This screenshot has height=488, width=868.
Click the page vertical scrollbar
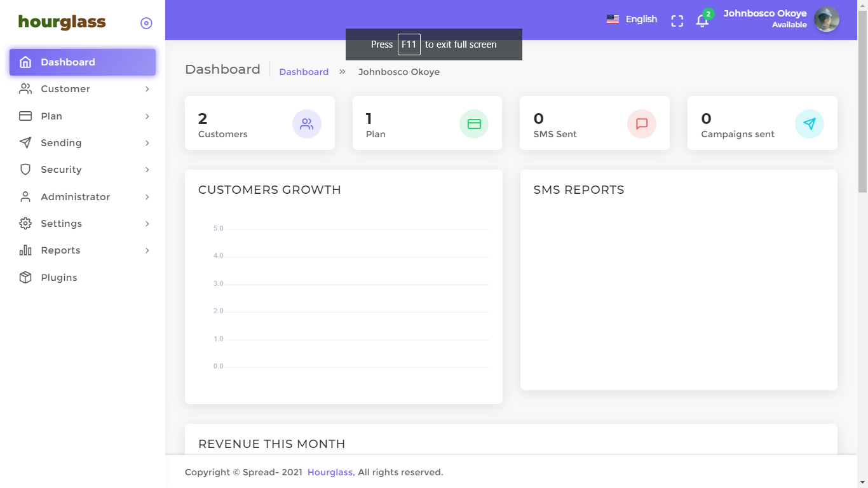[x=862, y=102]
